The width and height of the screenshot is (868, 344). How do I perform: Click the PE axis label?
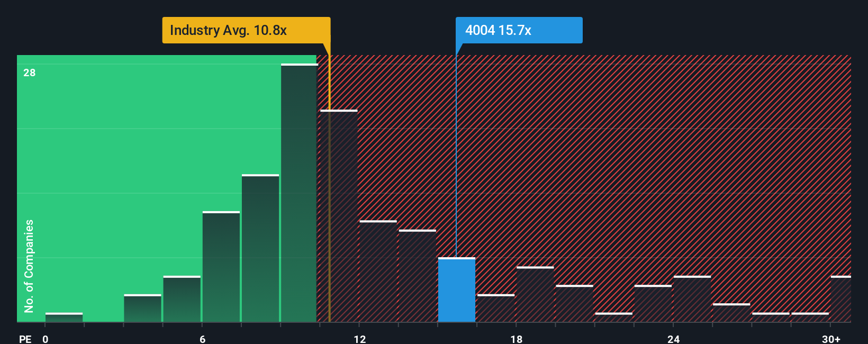25,339
